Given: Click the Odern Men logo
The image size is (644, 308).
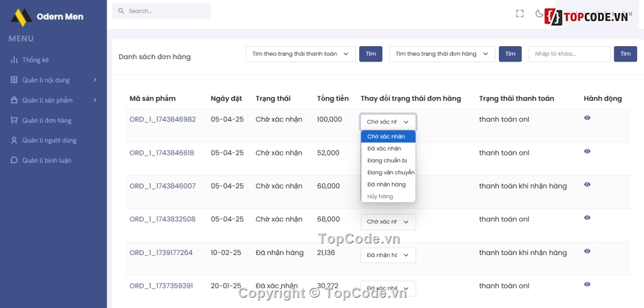Looking at the screenshot, I should (x=22, y=16).
